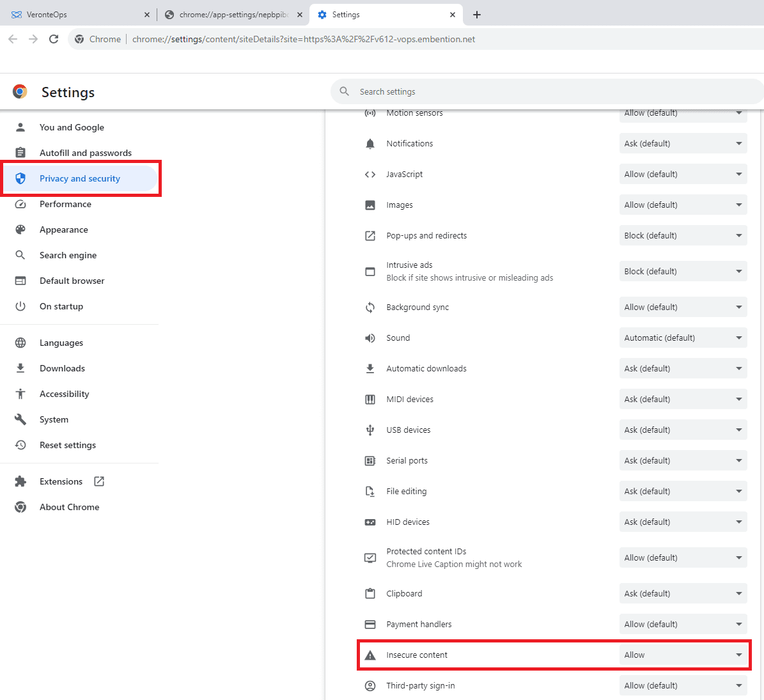Image resolution: width=764 pixels, height=700 pixels.
Task: Change the Sound Automatic (default) dropdown
Action: (x=683, y=338)
